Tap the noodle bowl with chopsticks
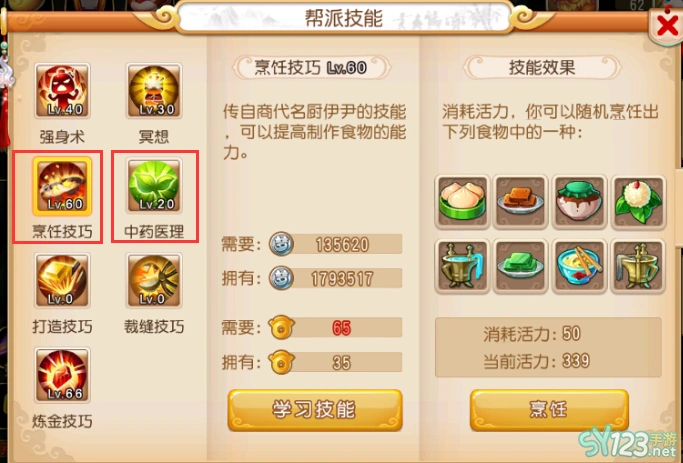The height and width of the screenshot is (463, 683). (x=579, y=266)
